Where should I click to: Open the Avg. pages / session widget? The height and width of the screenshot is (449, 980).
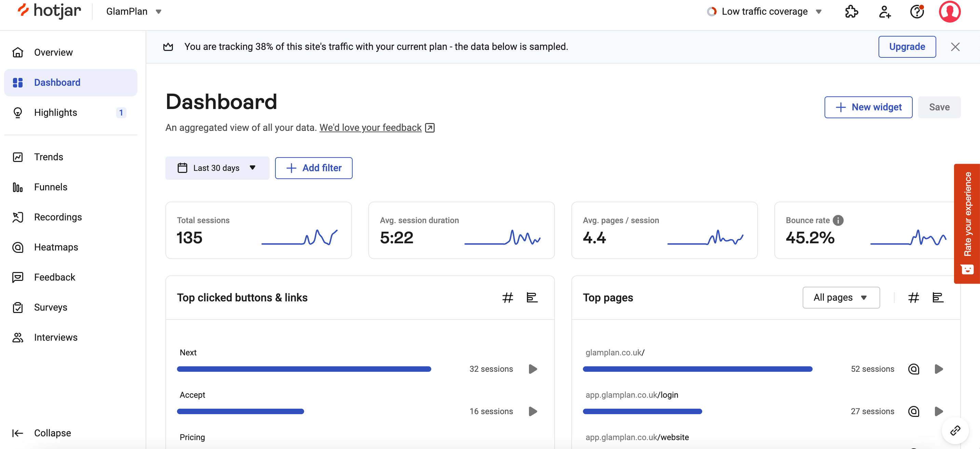tap(664, 230)
